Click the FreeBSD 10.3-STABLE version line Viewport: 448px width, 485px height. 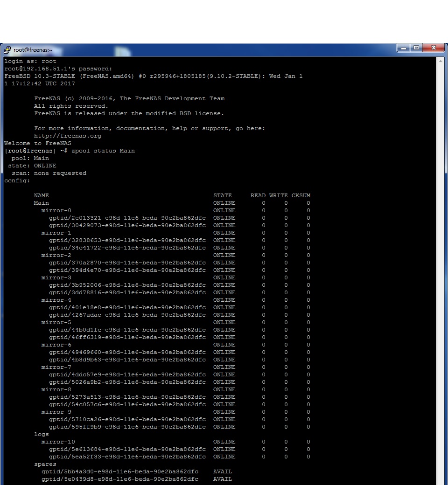153,76
